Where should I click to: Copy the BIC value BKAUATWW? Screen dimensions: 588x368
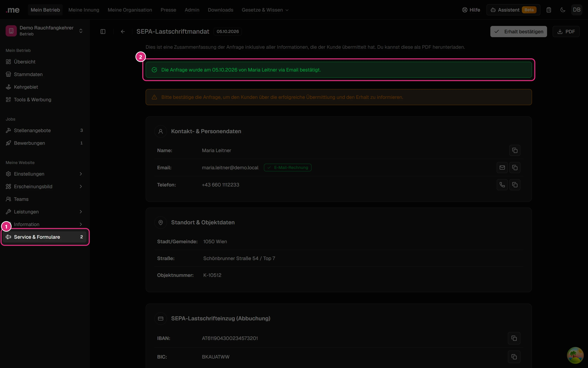pyautogui.click(x=514, y=357)
